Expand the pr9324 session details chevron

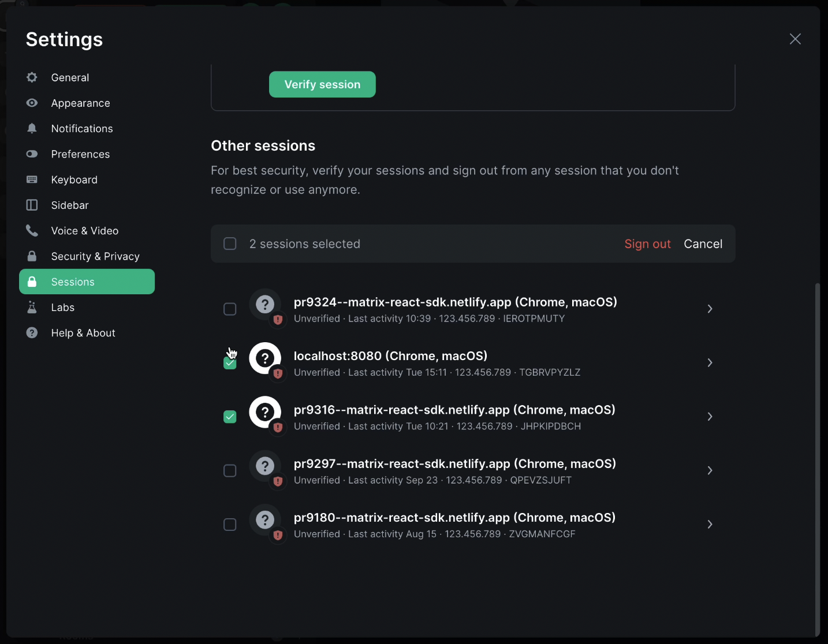tap(710, 309)
